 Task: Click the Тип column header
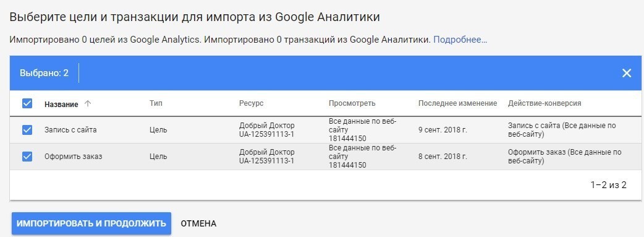point(156,103)
